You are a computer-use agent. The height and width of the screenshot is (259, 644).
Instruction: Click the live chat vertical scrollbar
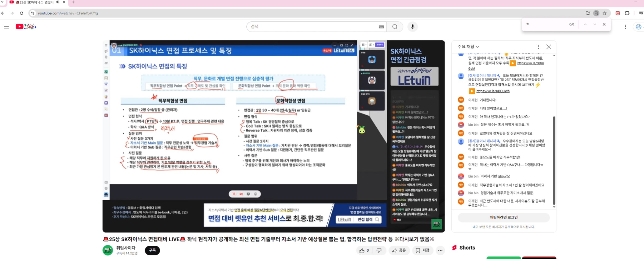pyautogui.click(x=554, y=161)
